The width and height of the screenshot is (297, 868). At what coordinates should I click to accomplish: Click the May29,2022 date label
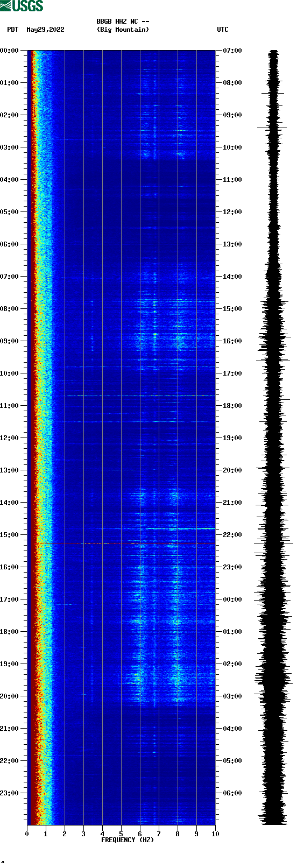coord(45,30)
